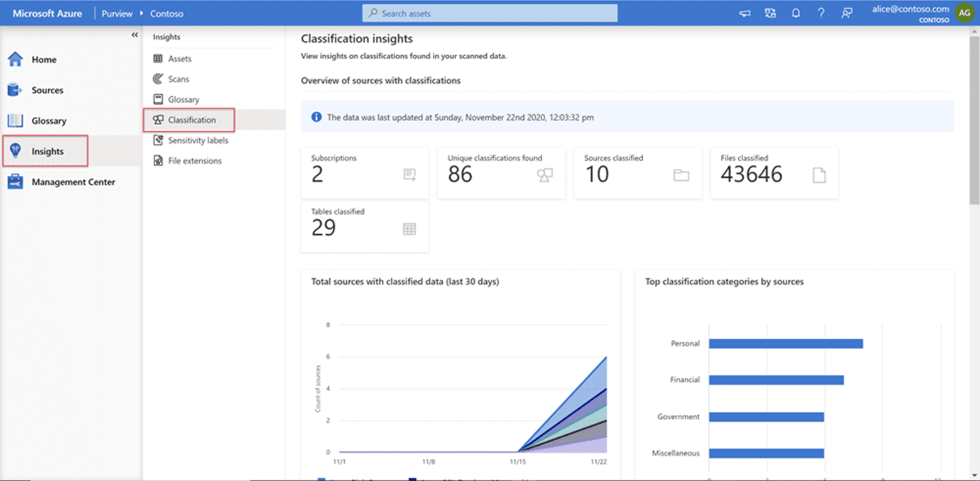Click the Personal category bar

click(x=786, y=343)
